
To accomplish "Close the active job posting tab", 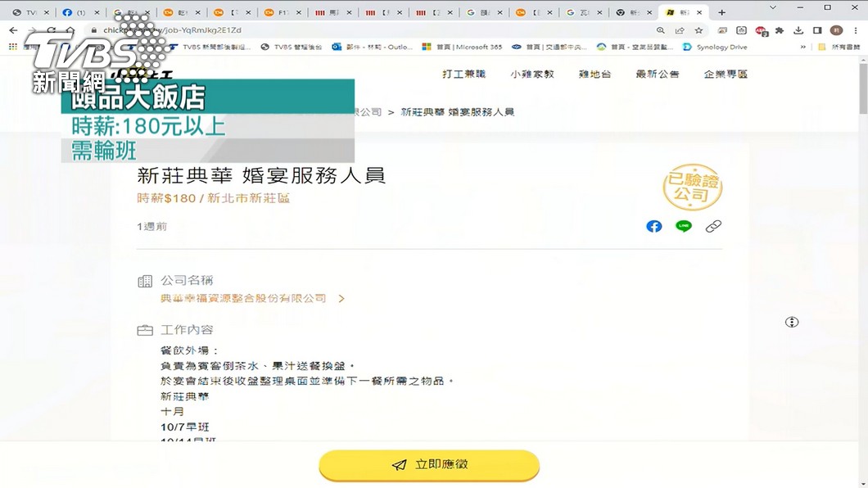I will click(x=699, y=12).
